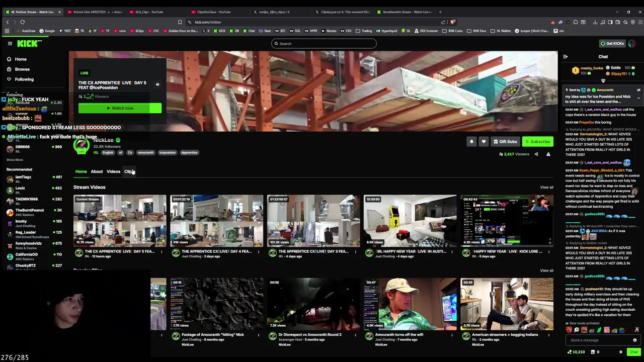This screenshot has width=644, height=362.
Task: Unpin the pinned chat message
Action: (638, 90)
